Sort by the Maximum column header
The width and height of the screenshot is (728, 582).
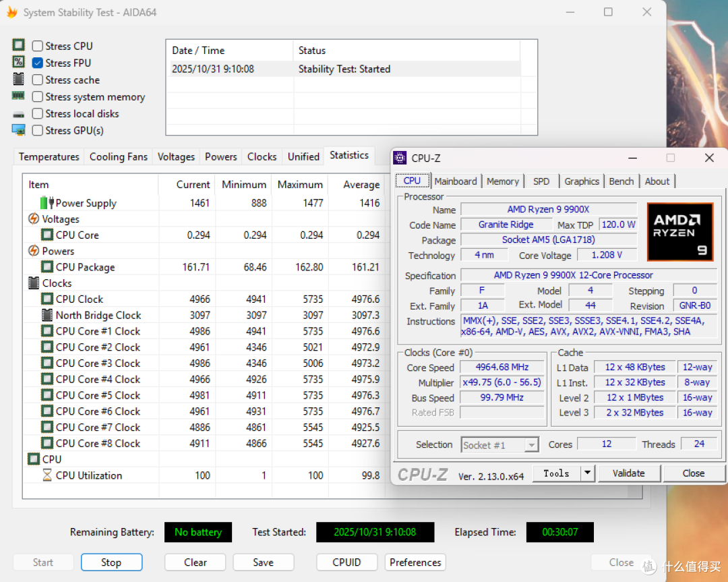(300, 184)
